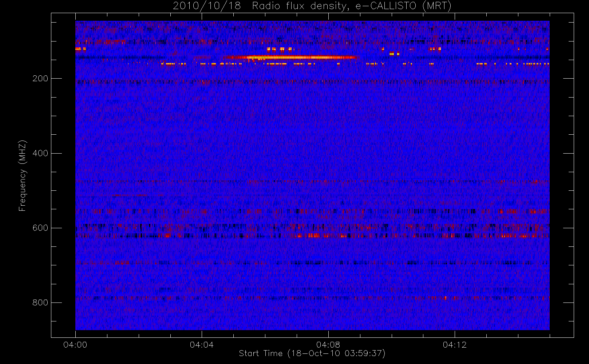Click the x-axis label "Start Time (18-Oct-10 03:59:37)"
Screen dimensions: 589x364
coord(312,353)
